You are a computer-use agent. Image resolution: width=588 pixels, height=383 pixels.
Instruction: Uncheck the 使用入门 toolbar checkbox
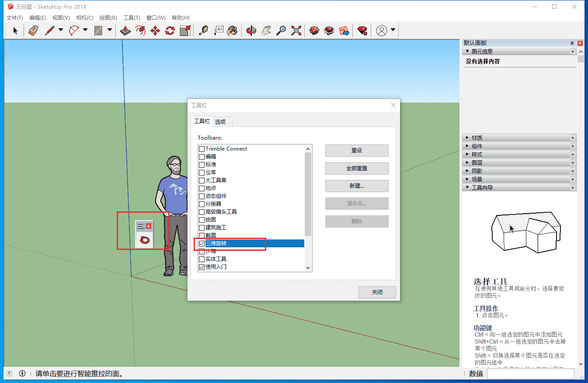(202, 267)
